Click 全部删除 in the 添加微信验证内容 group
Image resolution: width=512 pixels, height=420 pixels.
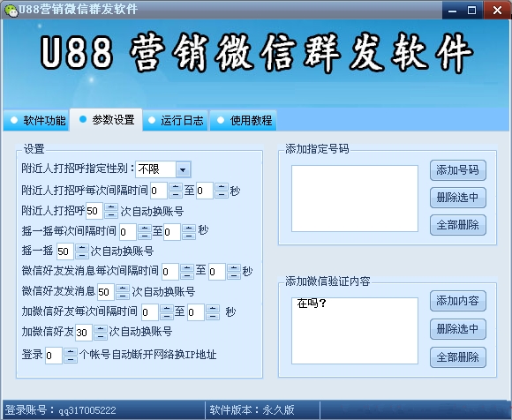point(458,357)
